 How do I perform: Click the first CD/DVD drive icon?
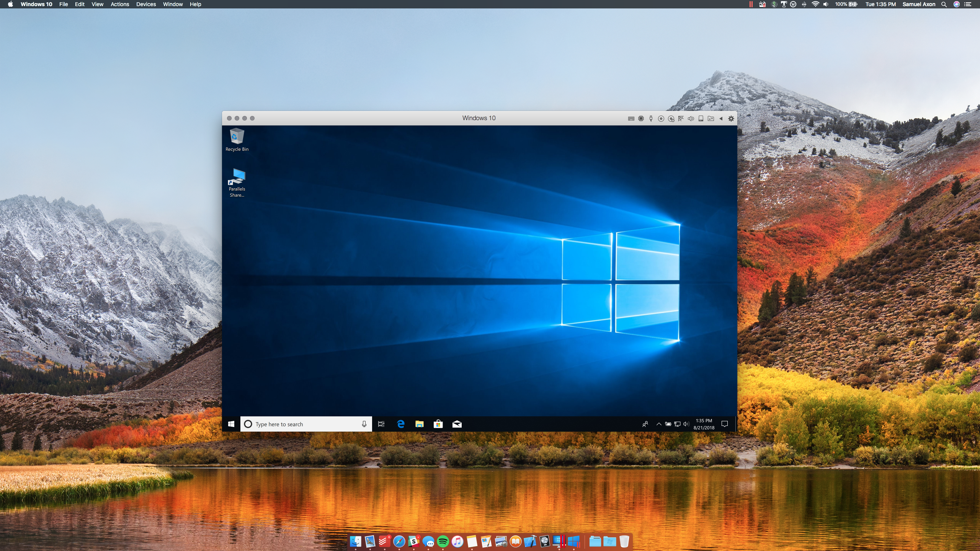coord(661,119)
